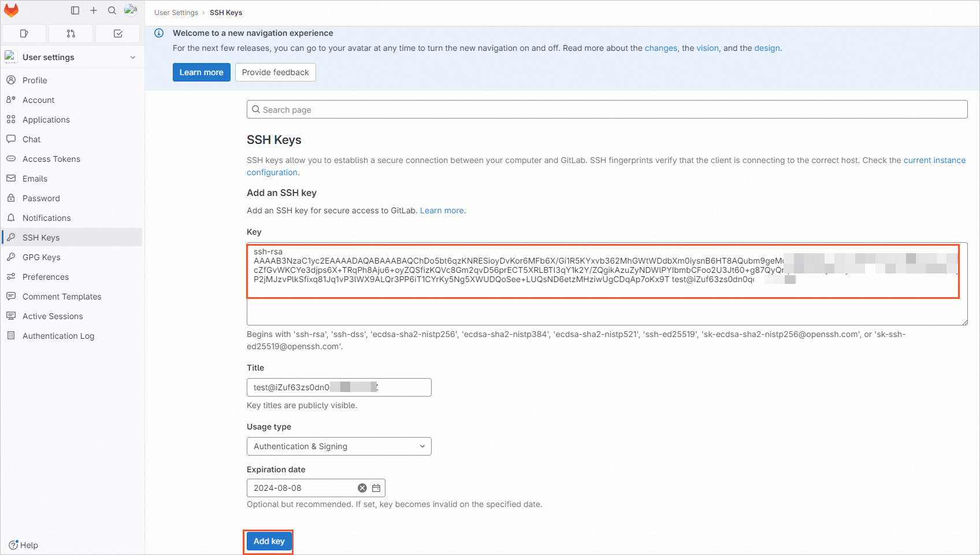Image resolution: width=980 pixels, height=555 pixels.
Task: Open current instance configuration link
Action: [934, 160]
